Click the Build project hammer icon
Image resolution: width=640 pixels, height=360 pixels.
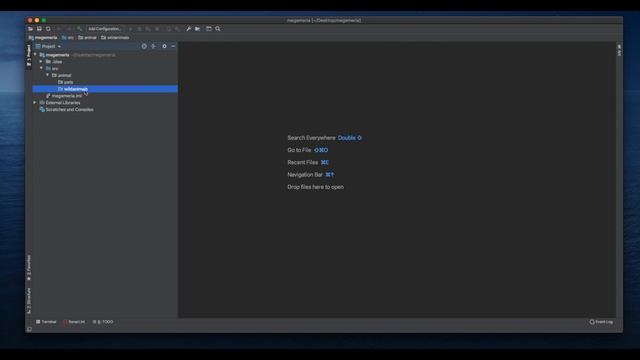(x=80, y=29)
